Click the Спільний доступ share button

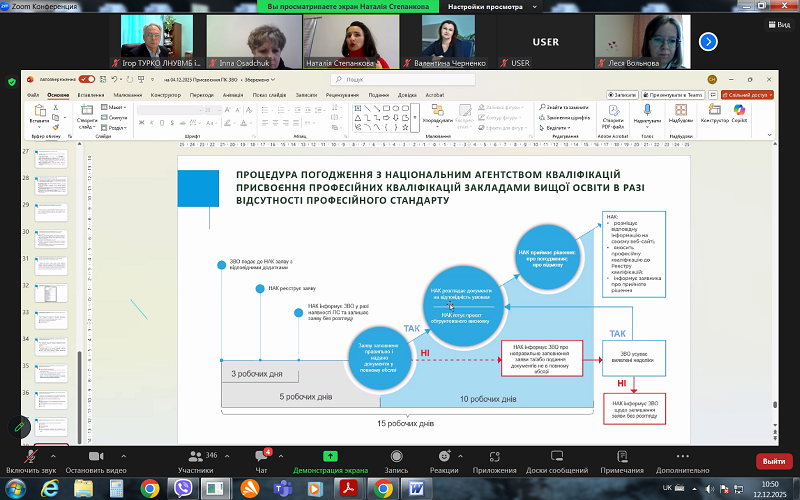748,95
